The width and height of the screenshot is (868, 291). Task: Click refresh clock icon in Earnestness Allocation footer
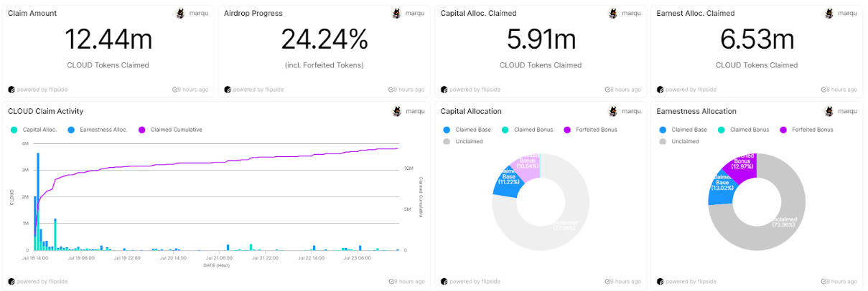point(823,281)
